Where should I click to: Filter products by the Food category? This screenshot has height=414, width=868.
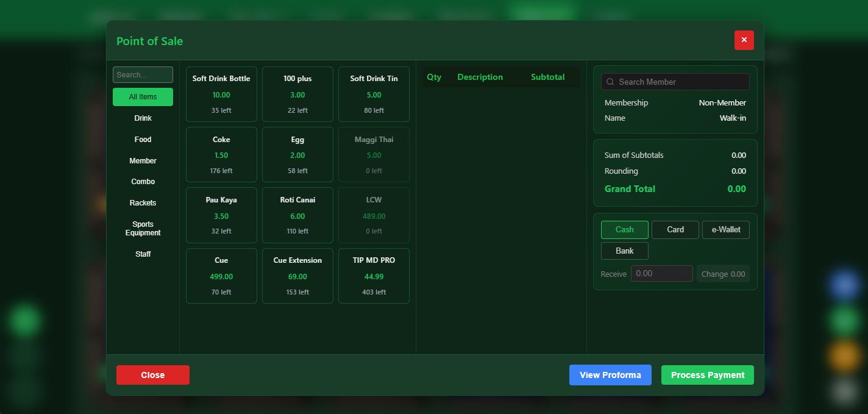pyautogui.click(x=143, y=139)
